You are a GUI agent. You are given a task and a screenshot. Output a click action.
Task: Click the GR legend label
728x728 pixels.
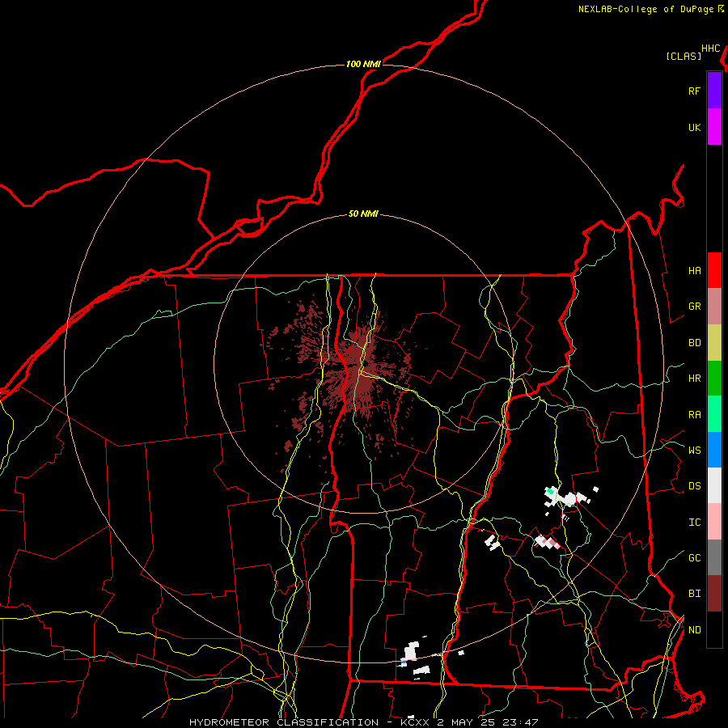(694, 307)
